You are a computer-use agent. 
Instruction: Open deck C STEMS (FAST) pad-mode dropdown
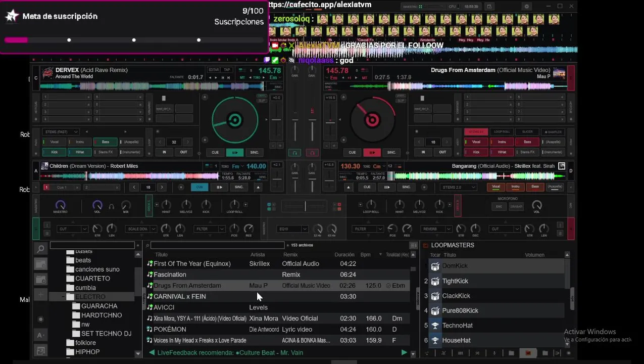61,132
